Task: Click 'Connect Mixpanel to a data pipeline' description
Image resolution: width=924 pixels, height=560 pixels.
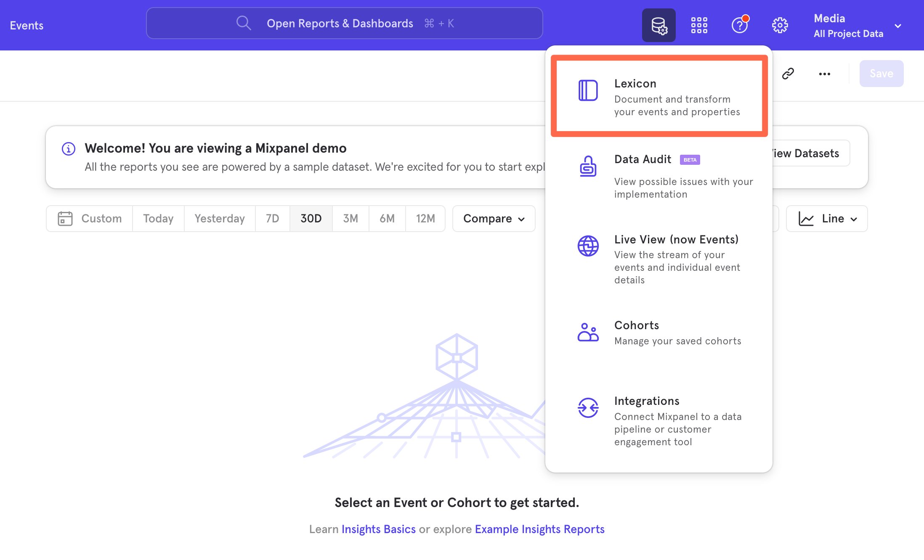Action: click(x=678, y=429)
